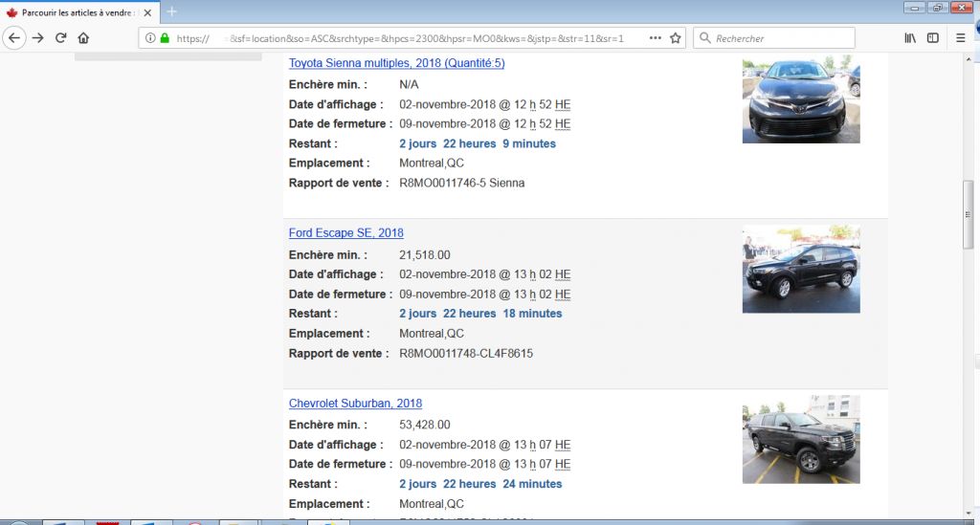Click the Forward navigation arrow

pyautogui.click(x=38, y=38)
